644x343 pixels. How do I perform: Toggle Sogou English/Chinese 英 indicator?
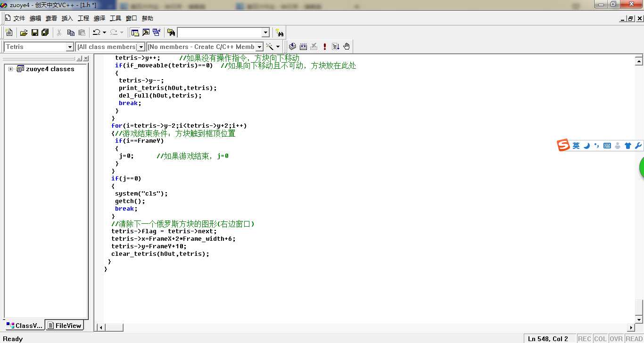click(576, 146)
